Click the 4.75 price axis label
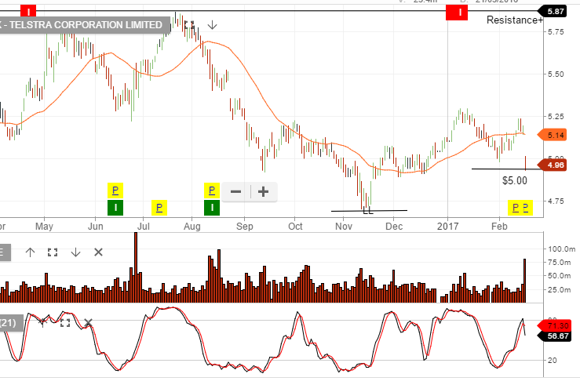The height and width of the screenshot is (392, 580). tap(556, 201)
